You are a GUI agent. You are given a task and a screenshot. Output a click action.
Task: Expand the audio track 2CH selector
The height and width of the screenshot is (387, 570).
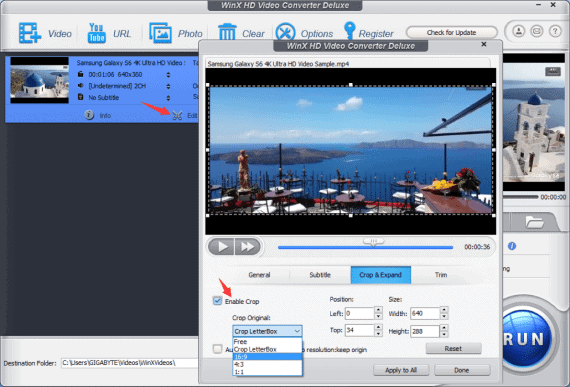168,86
